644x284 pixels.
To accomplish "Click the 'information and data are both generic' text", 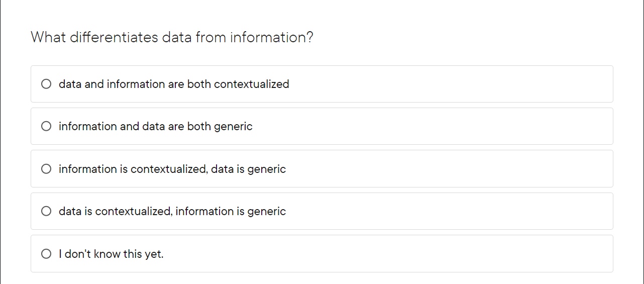I will [155, 126].
